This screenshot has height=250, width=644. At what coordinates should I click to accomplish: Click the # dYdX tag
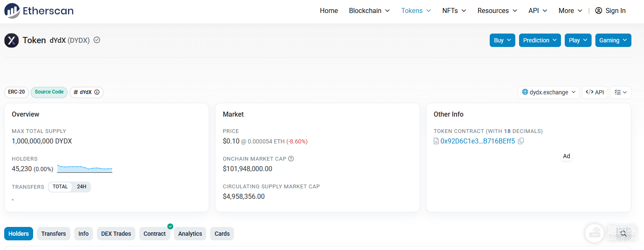(86, 92)
